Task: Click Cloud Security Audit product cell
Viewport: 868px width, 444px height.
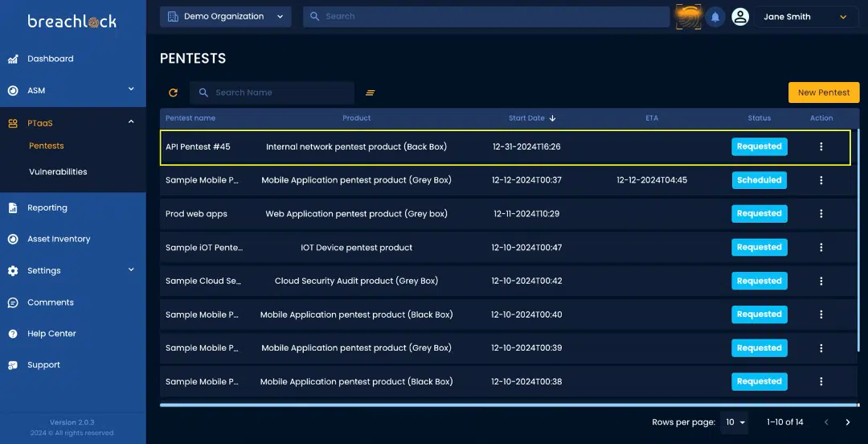Action: (x=357, y=281)
